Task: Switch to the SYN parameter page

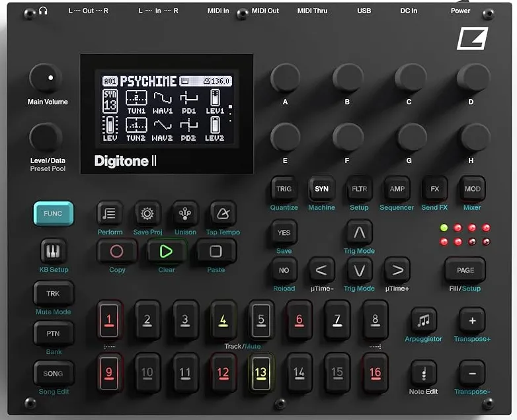Action: pos(321,189)
